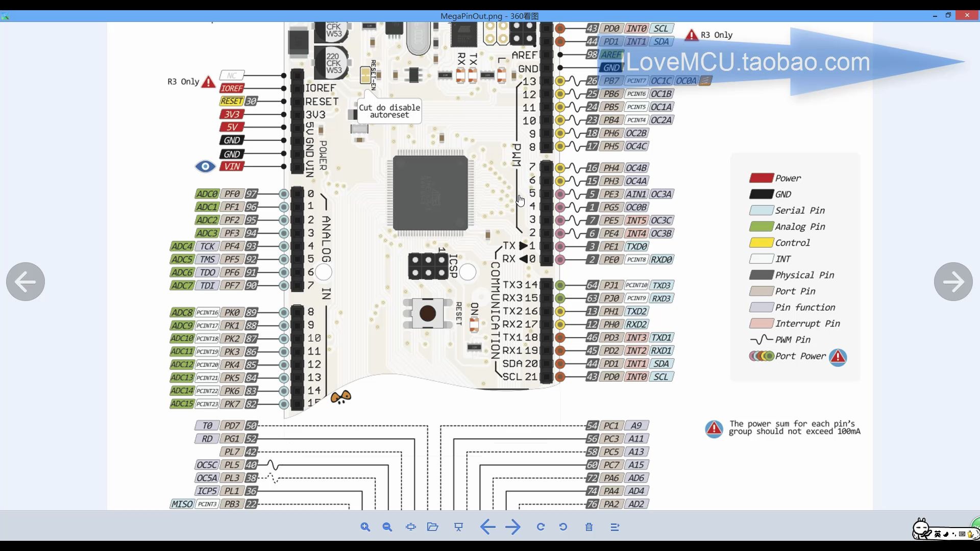Toggle visibility of eye icon on GND pin
Viewport: 980px width, 551px height.
pyautogui.click(x=205, y=166)
